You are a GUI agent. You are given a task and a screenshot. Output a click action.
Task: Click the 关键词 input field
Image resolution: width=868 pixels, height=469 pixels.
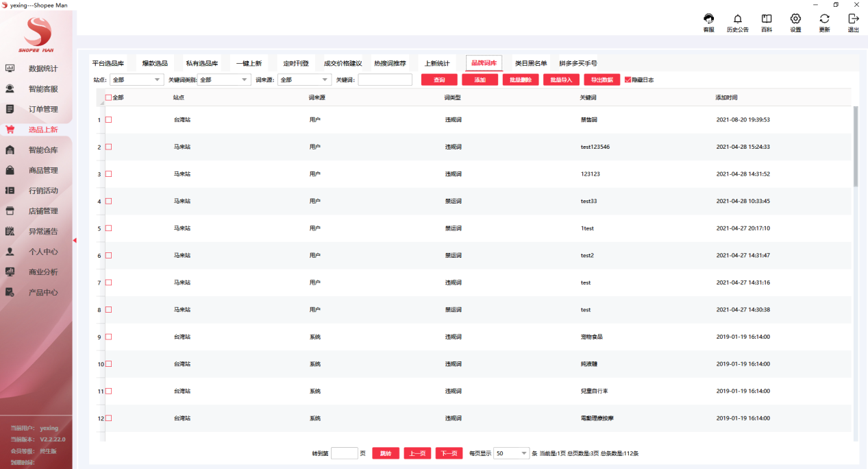pyautogui.click(x=385, y=80)
